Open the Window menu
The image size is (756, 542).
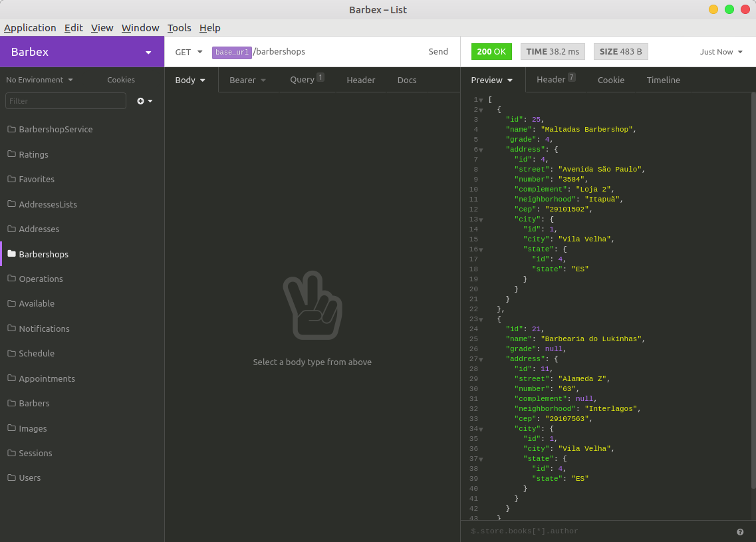(x=140, y=28)
